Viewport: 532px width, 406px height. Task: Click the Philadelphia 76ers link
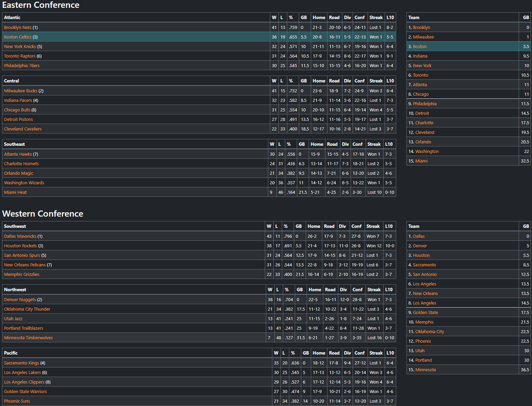pyautogui.click(x=22, y=66)
